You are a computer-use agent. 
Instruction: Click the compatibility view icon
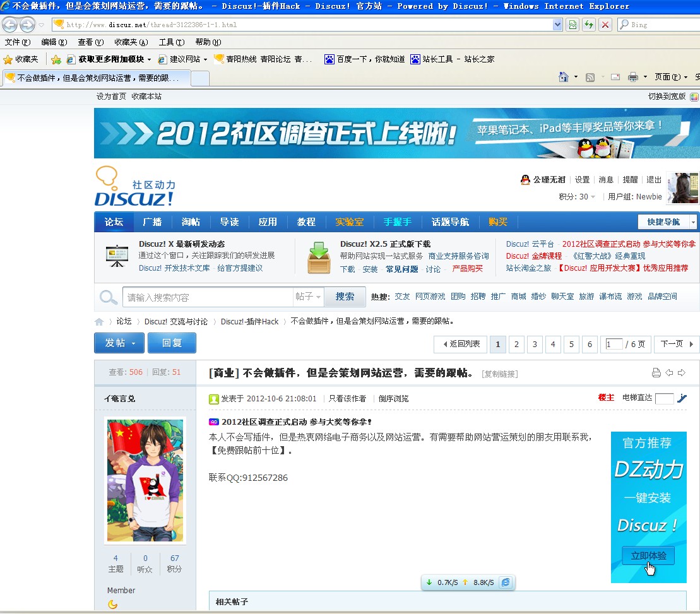pyautogui.click(x=572, y=25)
